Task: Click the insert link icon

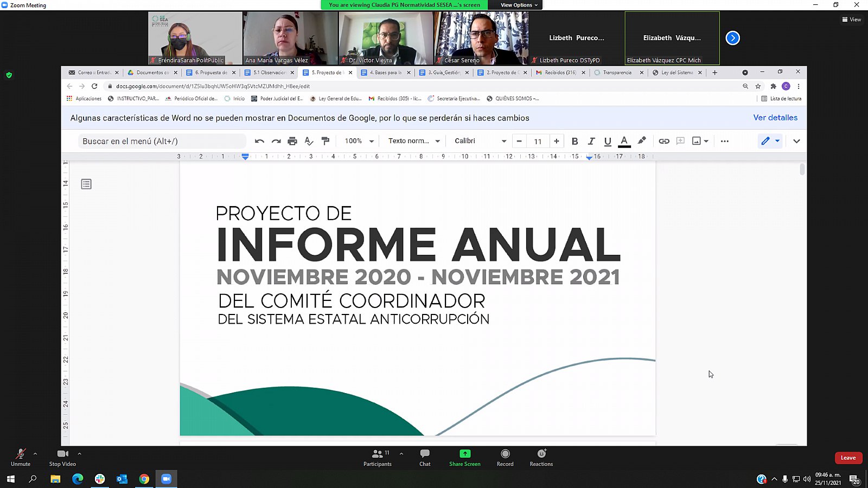Action: point(663,141)
